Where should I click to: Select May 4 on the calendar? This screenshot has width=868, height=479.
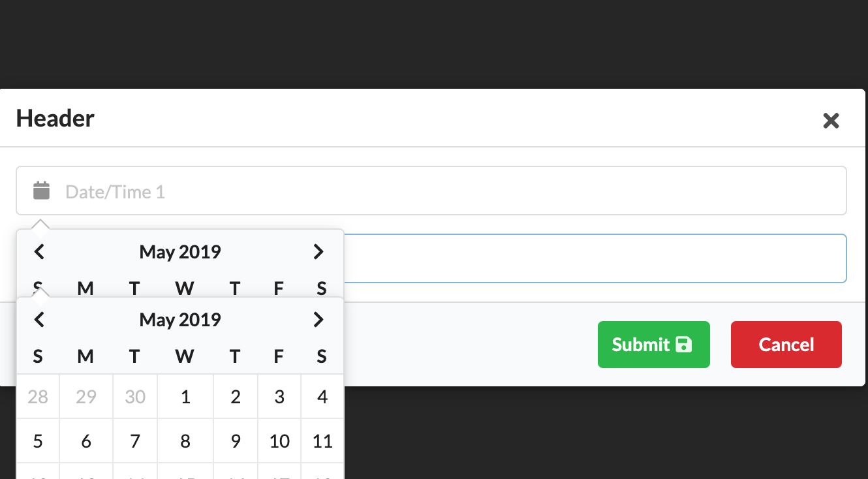[x=322, y=396]
